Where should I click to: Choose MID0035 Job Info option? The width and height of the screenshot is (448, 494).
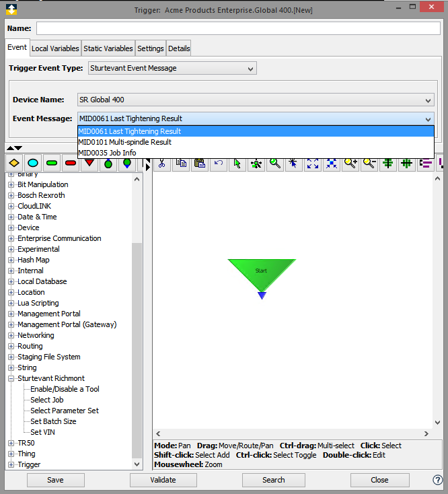coord(256,153)
